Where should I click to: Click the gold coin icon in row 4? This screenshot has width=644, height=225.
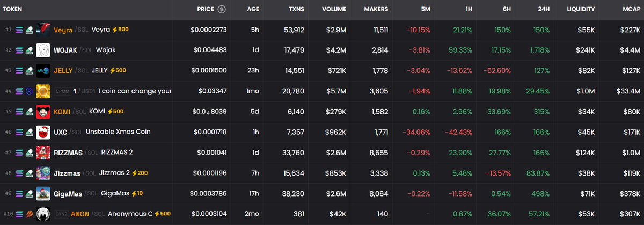click(x=43, y=91)
